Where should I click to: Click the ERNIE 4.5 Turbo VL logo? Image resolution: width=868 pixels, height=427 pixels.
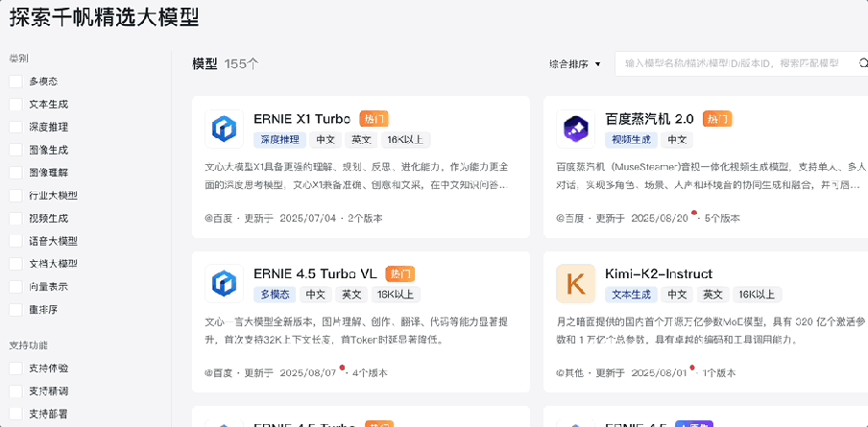[x=224, y=283]
